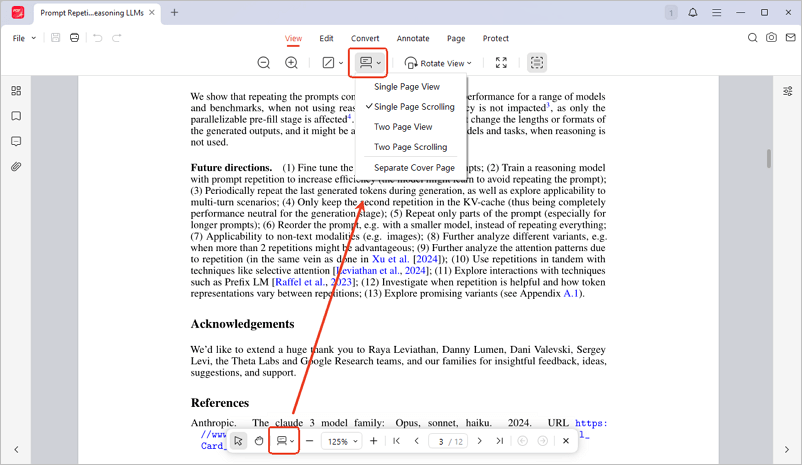The image size is (802, 465).
Task: Open the search magnifier at top right
Action: (x=752, y=38)
